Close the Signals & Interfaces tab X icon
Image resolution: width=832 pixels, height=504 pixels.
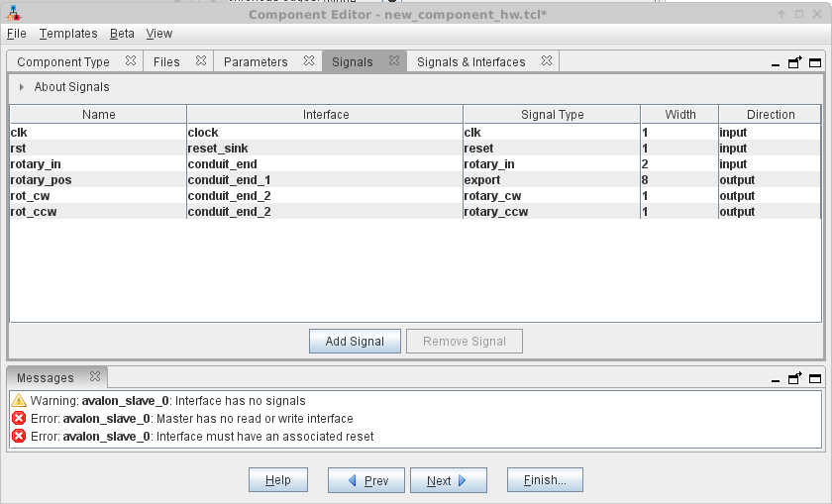547,61
